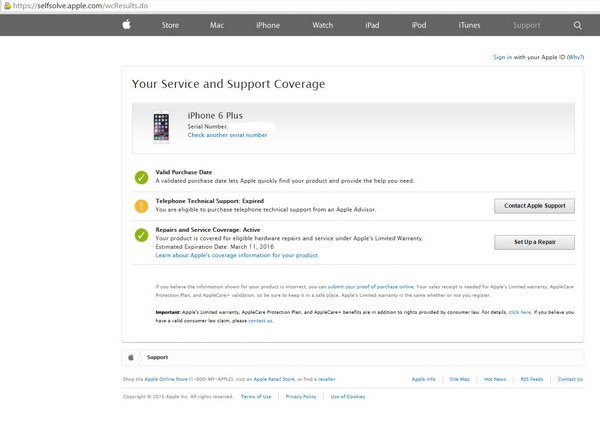600x440 pixels.
Task: Open the Terms of Use link
Action: point(256,397)
